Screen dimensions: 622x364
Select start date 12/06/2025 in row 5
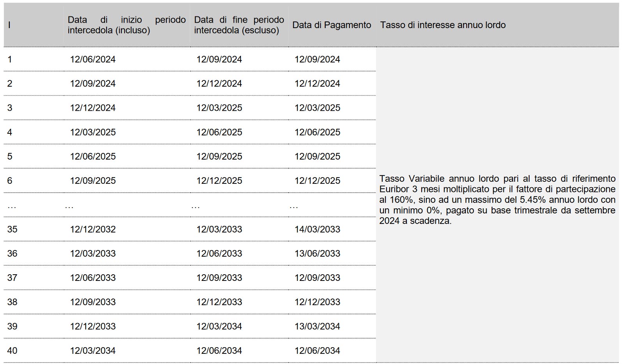pos(93,156)
